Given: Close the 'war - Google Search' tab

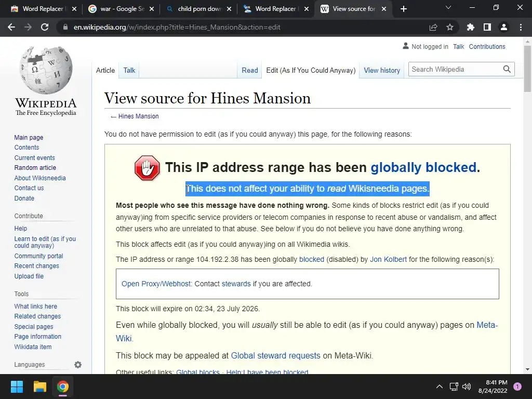Looking at the screenshot, I should point(152,9).
